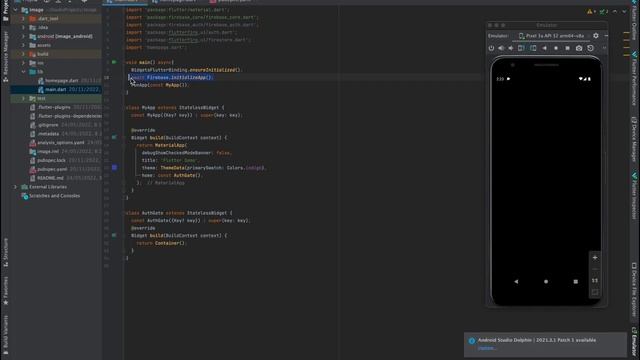
Task: Tap the Android recents button in phone
Action: tap(576, 281)
